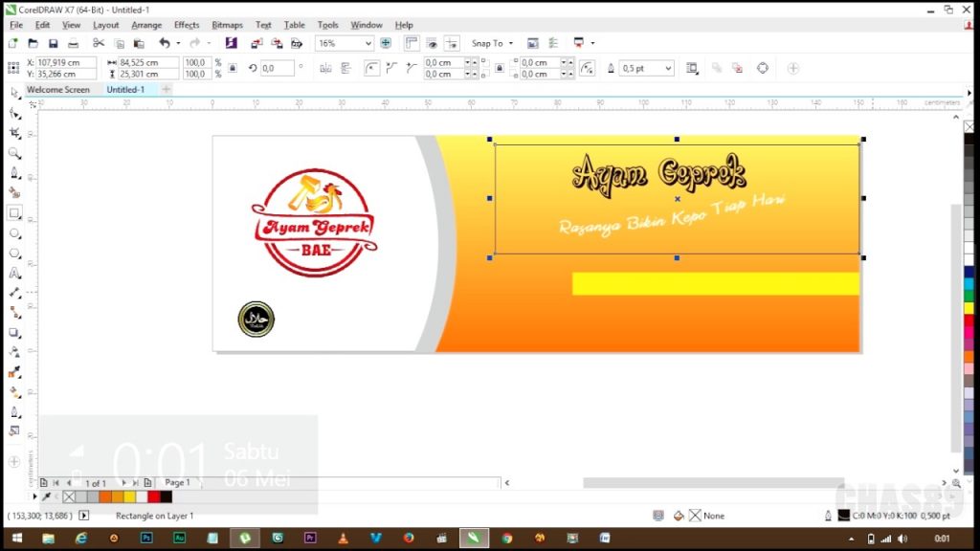The image size is (980, 551).
Task: Click the Export icon in toolbar
Action: 277,43
